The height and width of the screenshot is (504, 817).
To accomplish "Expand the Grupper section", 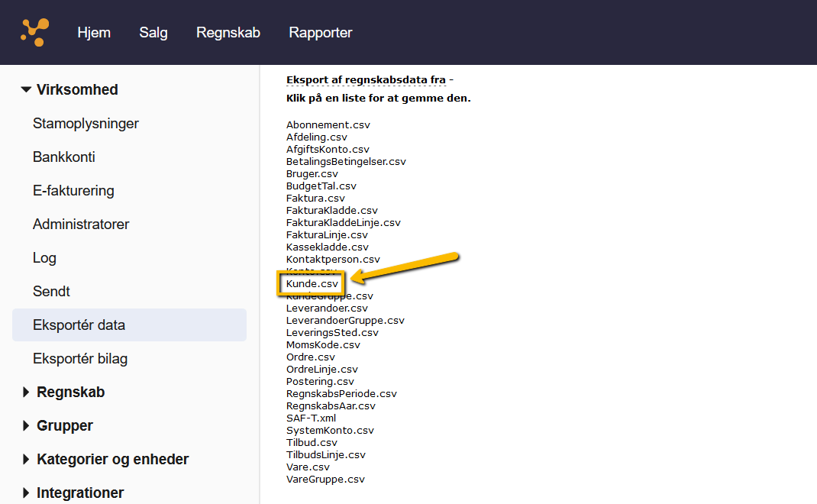I will coord(64,425).
